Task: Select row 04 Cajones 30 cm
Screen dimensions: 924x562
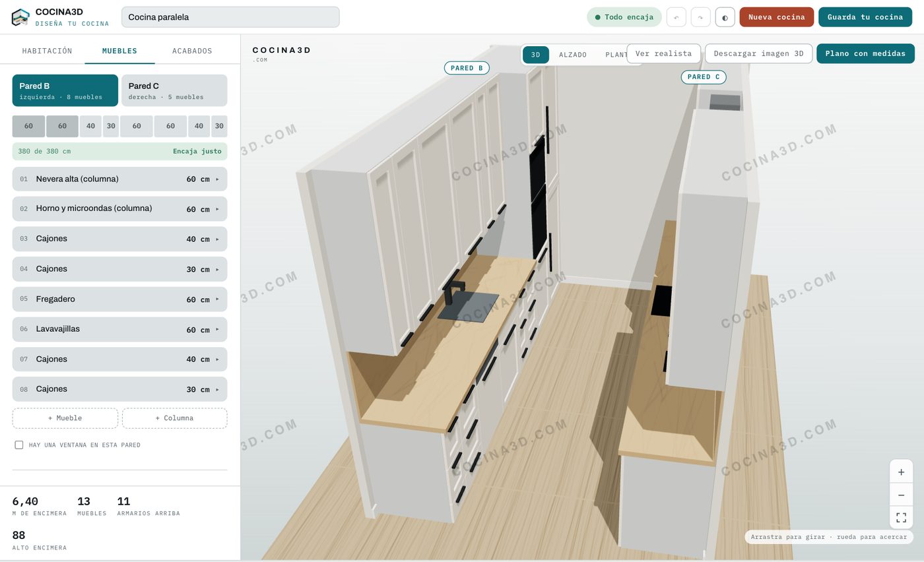Action: 119,269
